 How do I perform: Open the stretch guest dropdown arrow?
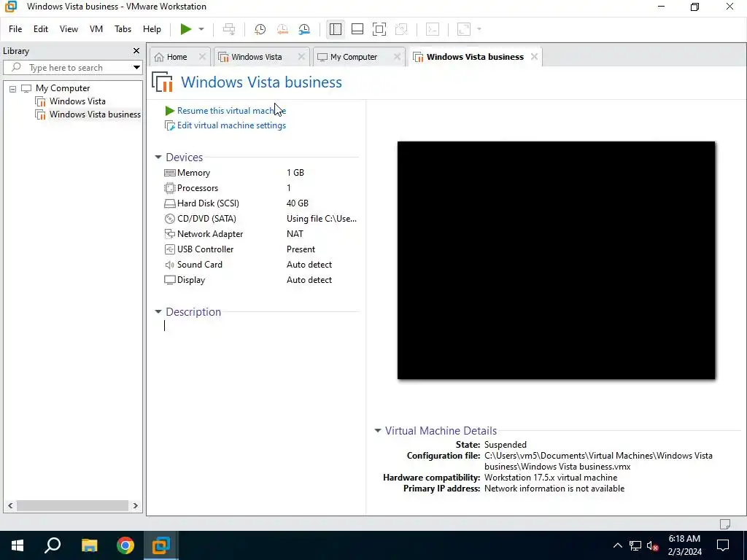click(479, 29)
